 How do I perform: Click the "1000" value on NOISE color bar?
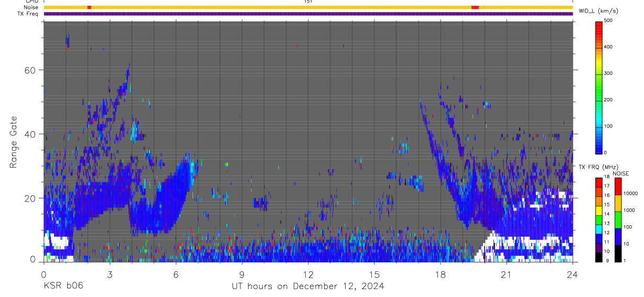coord(629,210)
